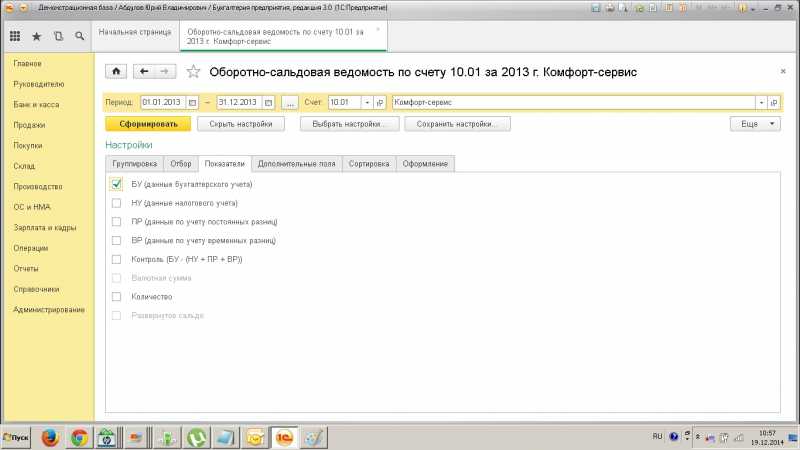Open the network signal tray icon
The image size is (800, 450).
(738, 438)
